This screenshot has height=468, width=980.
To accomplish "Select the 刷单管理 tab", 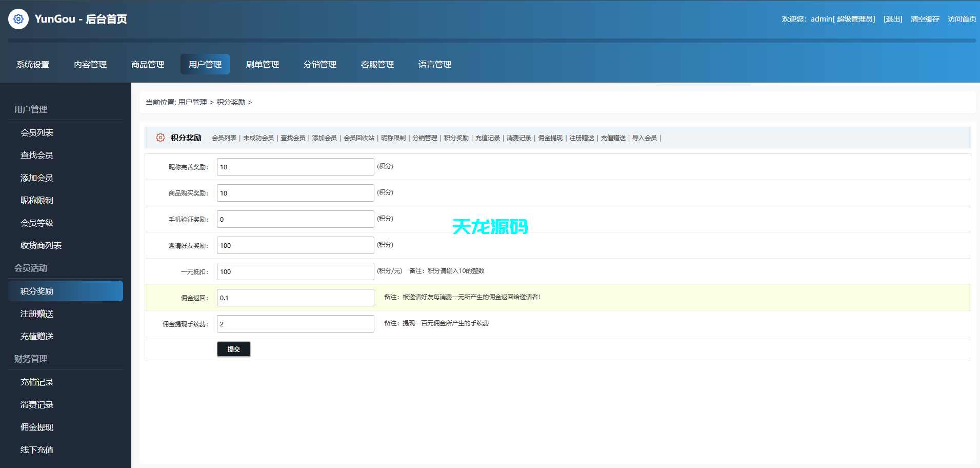I will coord(262,64).
